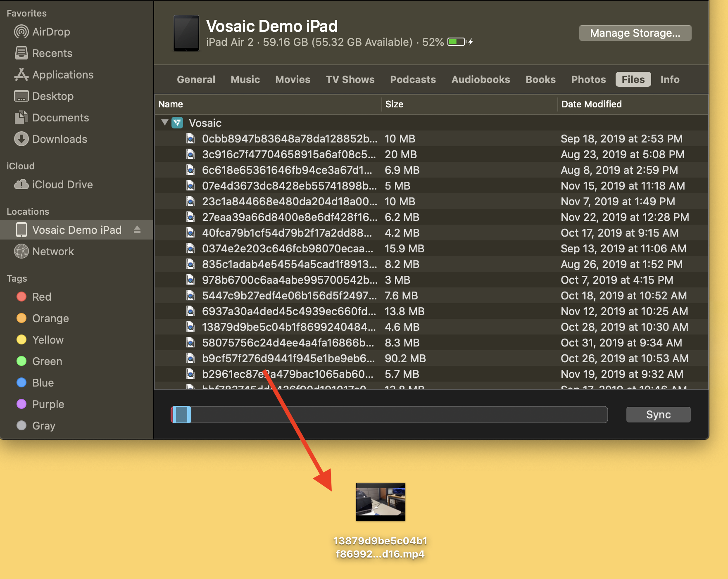Select the Files tab
The height and width of the screenshot is (579, 728).
[x=633, y=79]
